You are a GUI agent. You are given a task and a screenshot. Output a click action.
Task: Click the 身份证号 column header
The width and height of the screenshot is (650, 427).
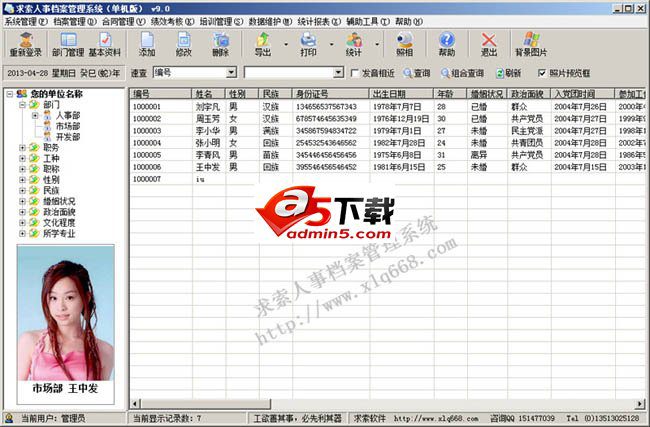(x=330, y=94)
